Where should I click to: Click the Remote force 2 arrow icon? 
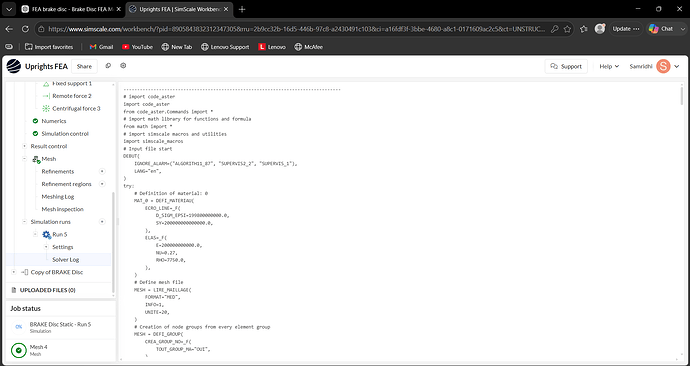coord(46,96)
